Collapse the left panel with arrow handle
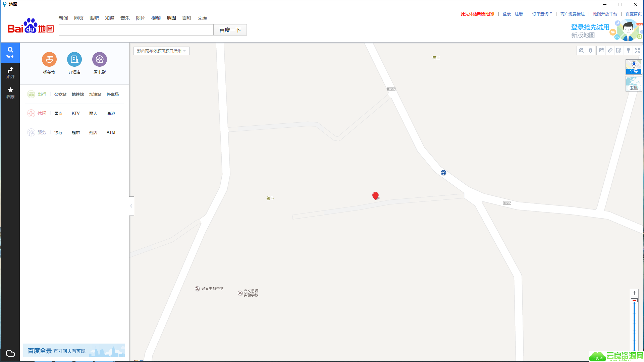The width and height of the screenshot is (644, 362). (x=131, y=206)
